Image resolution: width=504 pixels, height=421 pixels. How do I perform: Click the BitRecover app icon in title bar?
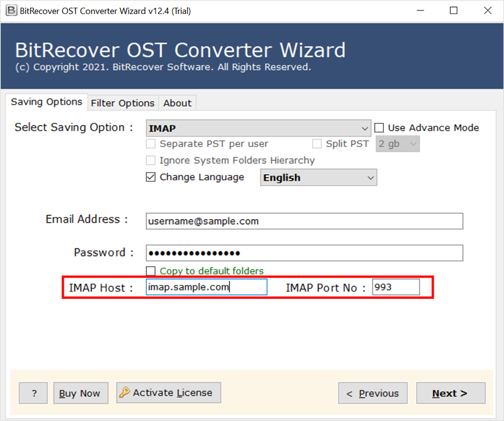click(11, 11)
